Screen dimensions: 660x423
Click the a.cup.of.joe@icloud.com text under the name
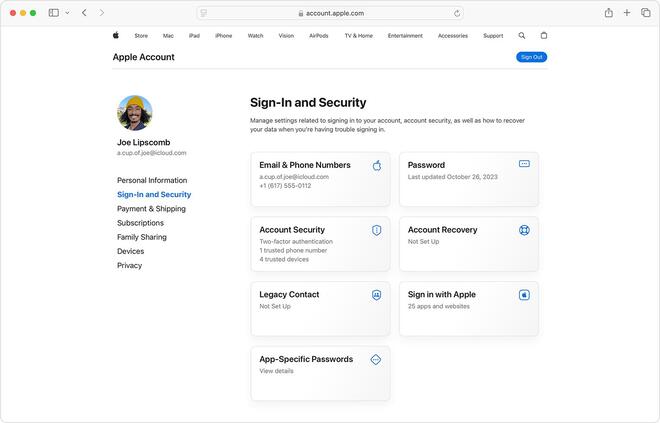click(152, 153)
